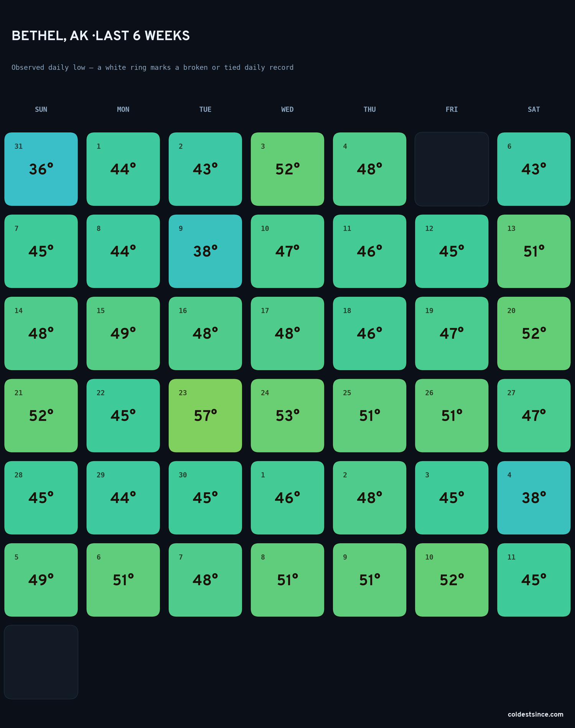
Task: Click the Friday 10th tile showing 52°
Action: pos(452,580)
